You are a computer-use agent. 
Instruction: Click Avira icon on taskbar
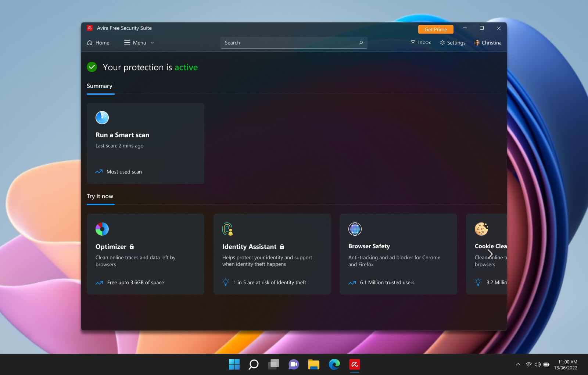point(355,364)
